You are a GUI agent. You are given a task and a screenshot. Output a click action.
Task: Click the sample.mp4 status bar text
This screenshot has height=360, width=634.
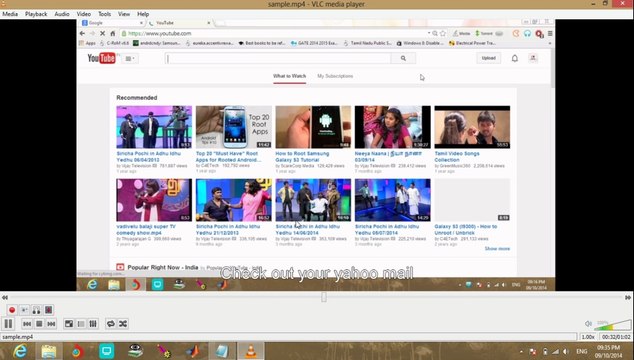click(x=17, y=337)
